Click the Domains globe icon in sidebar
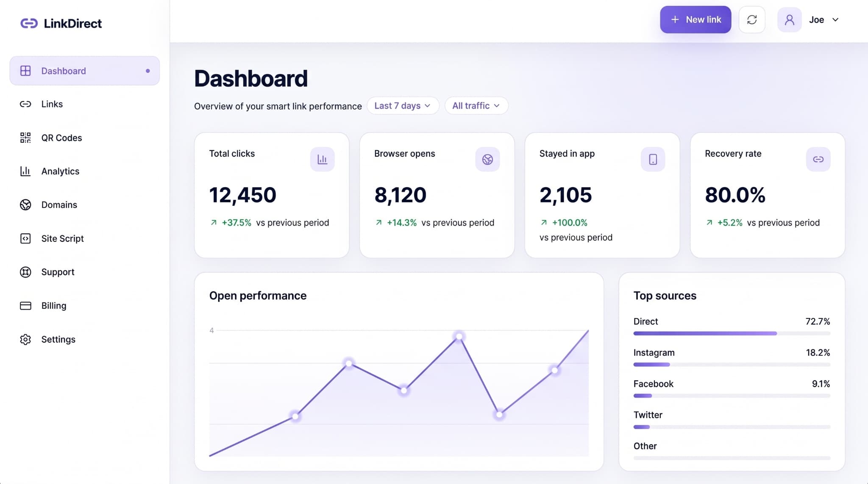 click(25, 205)
